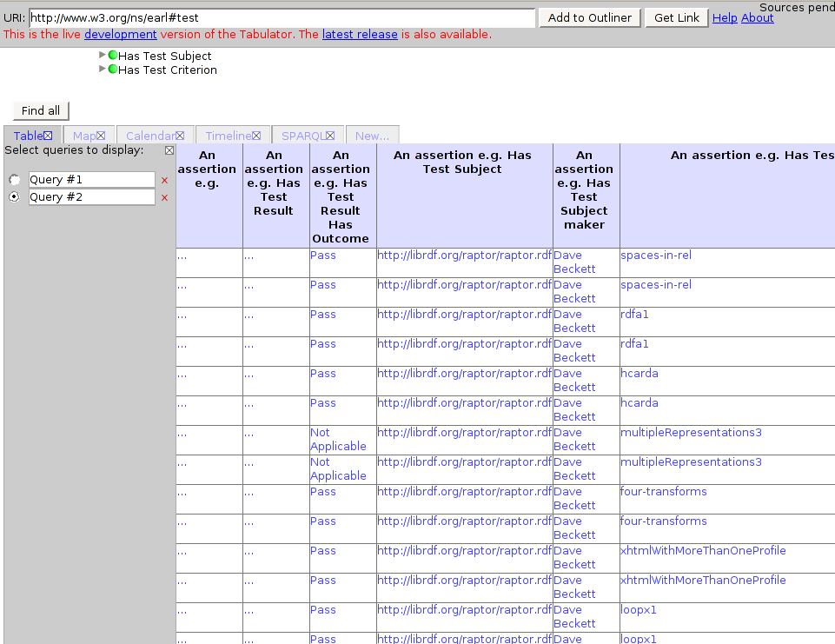Switch to the Map tab
Viewport: 835px width, 644px height.
pyautogui.click(x=84, y=136)
